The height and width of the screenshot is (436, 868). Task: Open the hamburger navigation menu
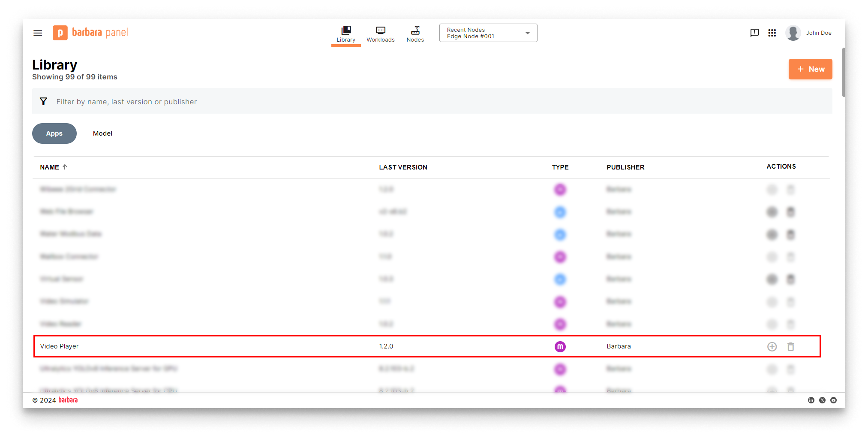point(38,33)
